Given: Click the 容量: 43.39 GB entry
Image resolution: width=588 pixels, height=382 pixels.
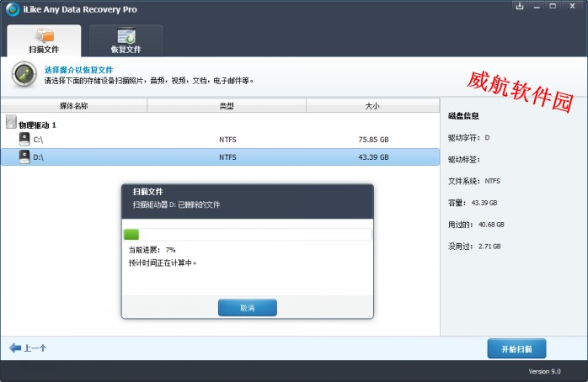Looking at the screenshot, I should pos(473,203).
